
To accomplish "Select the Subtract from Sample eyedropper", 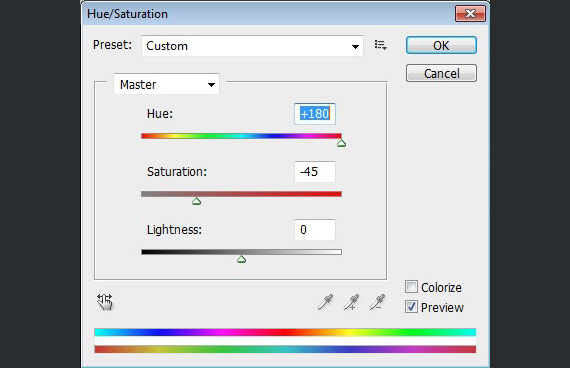I will 377,302.
